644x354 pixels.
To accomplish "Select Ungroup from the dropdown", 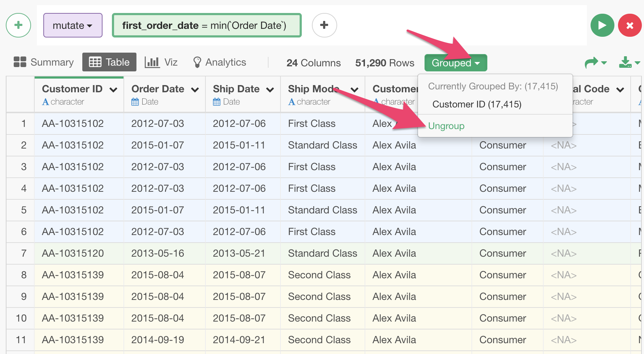I will tap(446, 126).
